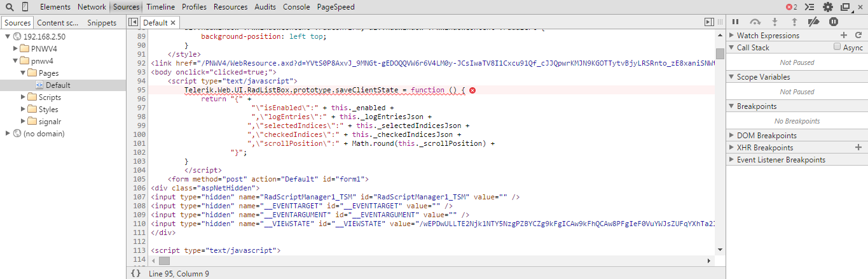Image resolution: width=868 pixels, height=279 pixels.
Task: Refresh watch expressions
Action: 857,36
